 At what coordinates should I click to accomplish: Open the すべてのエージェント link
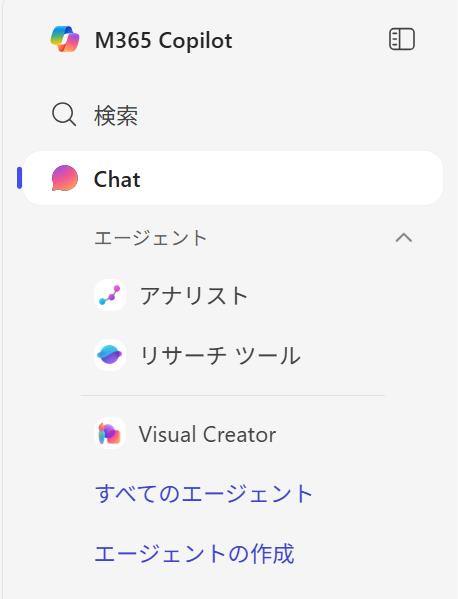tap(204, 493)
